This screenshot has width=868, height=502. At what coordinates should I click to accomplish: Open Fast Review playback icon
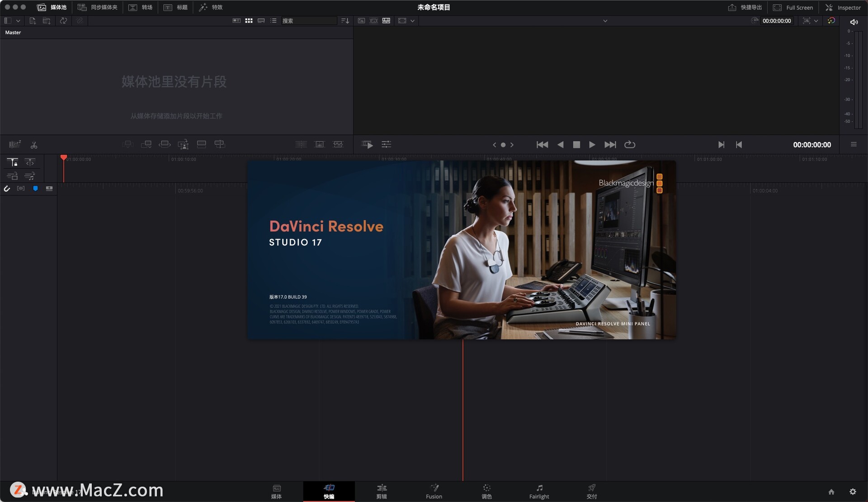[368, 145]
